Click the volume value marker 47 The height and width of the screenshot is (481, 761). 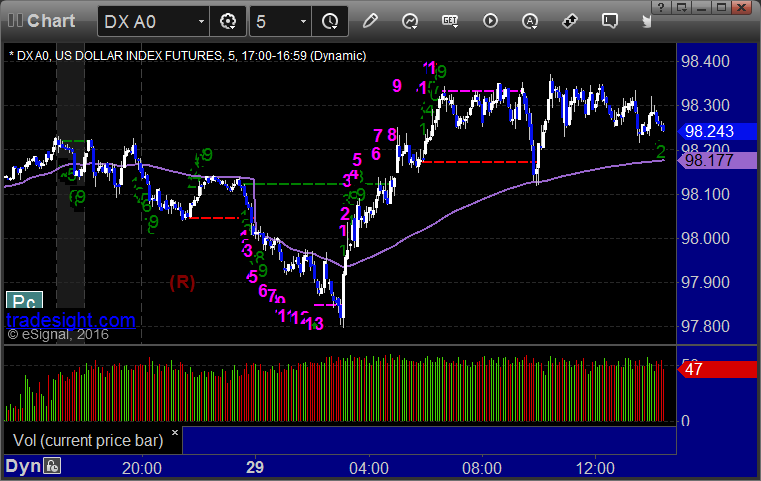717,369
